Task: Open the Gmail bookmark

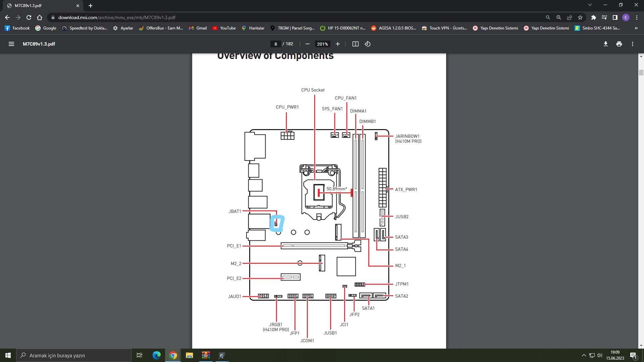Action: click(x=198, y=28)
